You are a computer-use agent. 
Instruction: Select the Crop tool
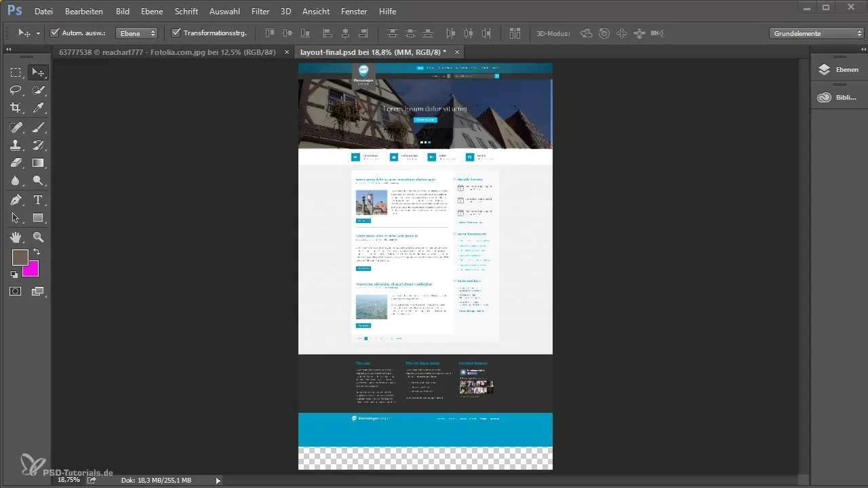(16, 108)
